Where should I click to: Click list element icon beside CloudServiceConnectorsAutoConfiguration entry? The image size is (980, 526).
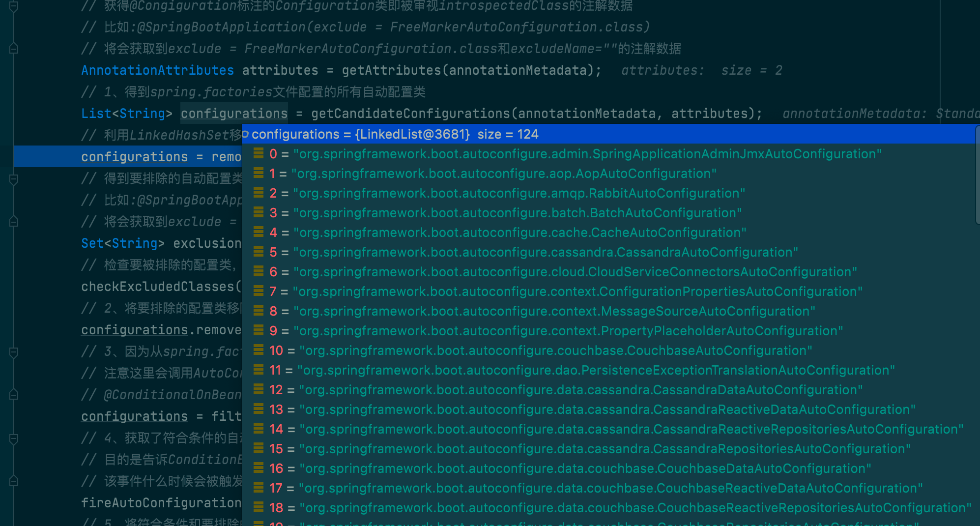click(x=259, y=271)
